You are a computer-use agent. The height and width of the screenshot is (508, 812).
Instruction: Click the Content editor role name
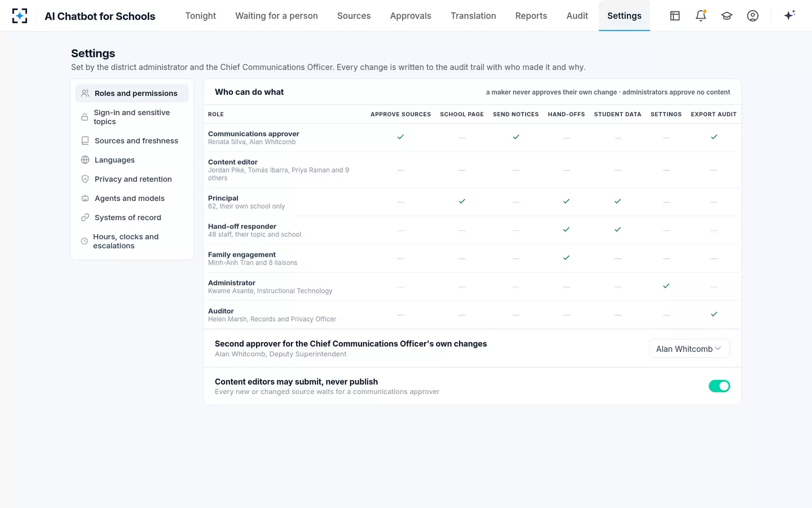[233, 162]
